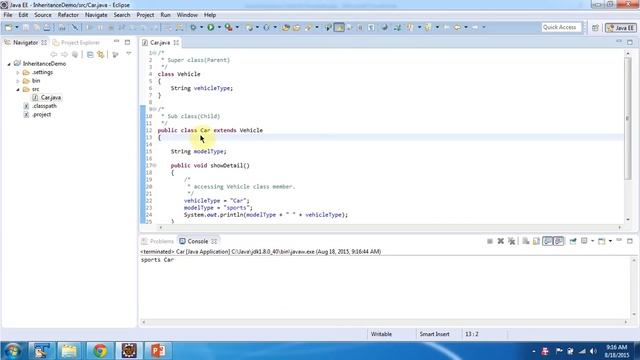This screenshot has height=360, width=640.
Task: Expand the .settings folder in the Navigator
Action: point(18,73)
